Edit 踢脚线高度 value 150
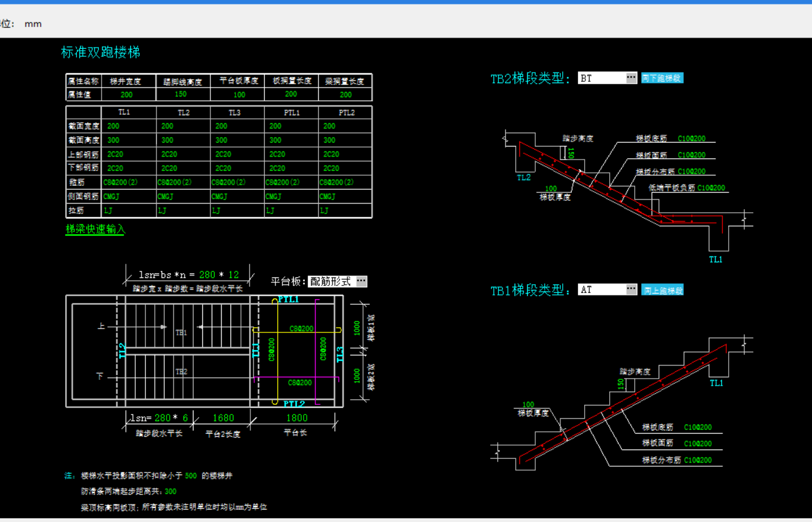This screenshot has width=812, height=522. [x=180, y=94]
